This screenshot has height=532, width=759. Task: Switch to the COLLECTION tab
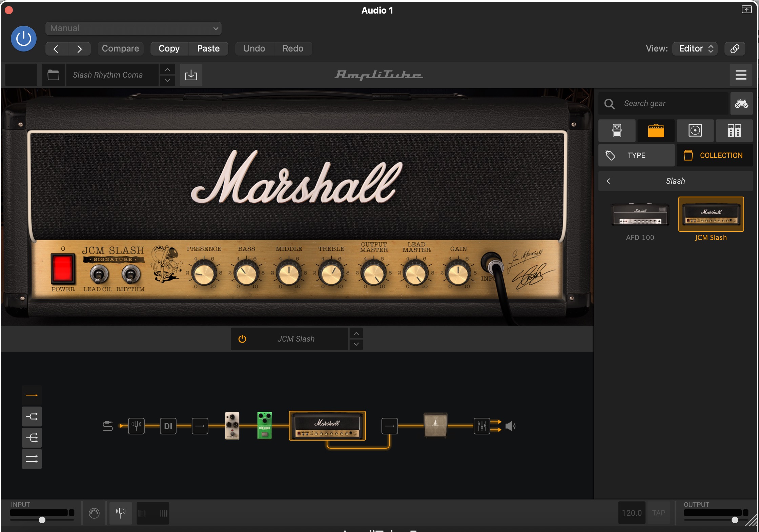(715, 156)
